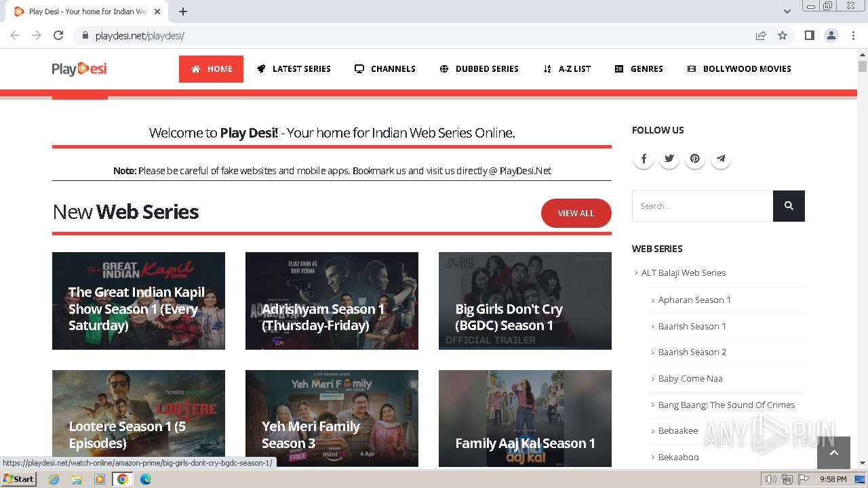868x488 pixels.
Task: Share this page from address bar
Action: click(x=761, y=35)
